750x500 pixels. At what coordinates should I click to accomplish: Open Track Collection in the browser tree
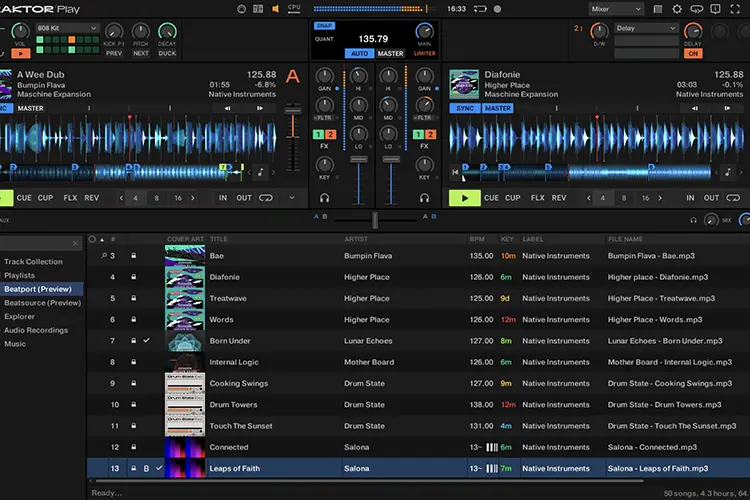33,262
